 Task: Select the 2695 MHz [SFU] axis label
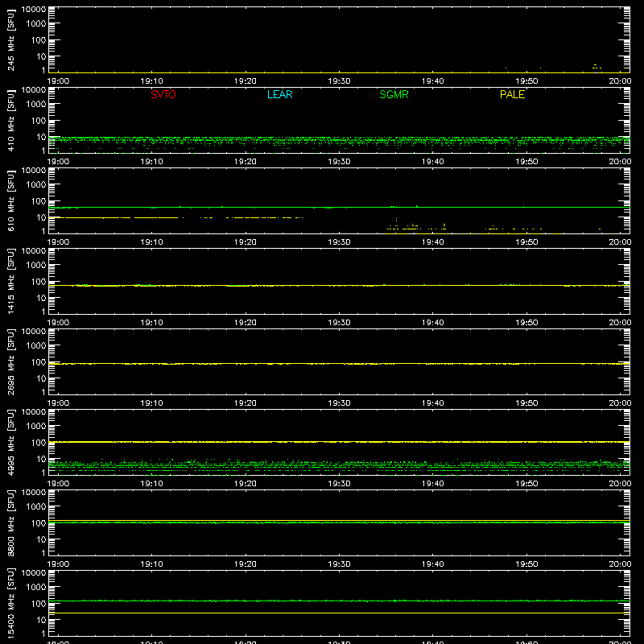pos(10,361)
